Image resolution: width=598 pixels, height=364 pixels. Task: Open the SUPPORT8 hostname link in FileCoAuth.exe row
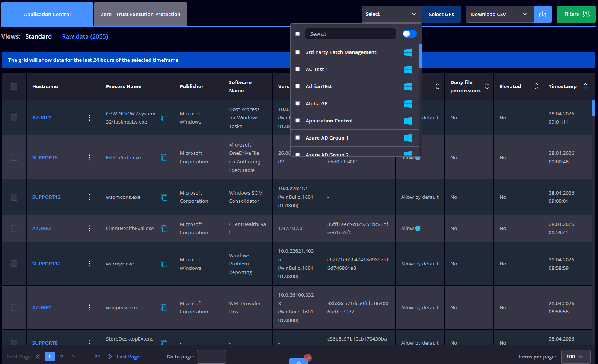click(45, 157)
